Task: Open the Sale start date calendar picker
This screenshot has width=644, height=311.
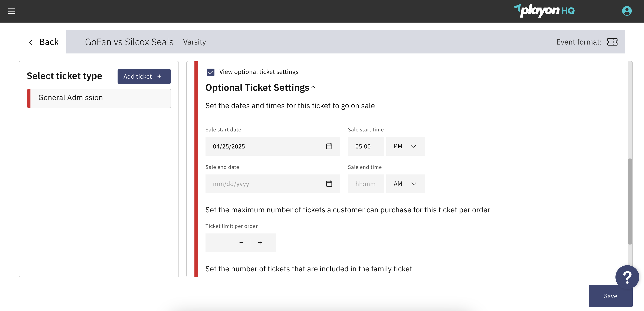Action: click(329, 146)
